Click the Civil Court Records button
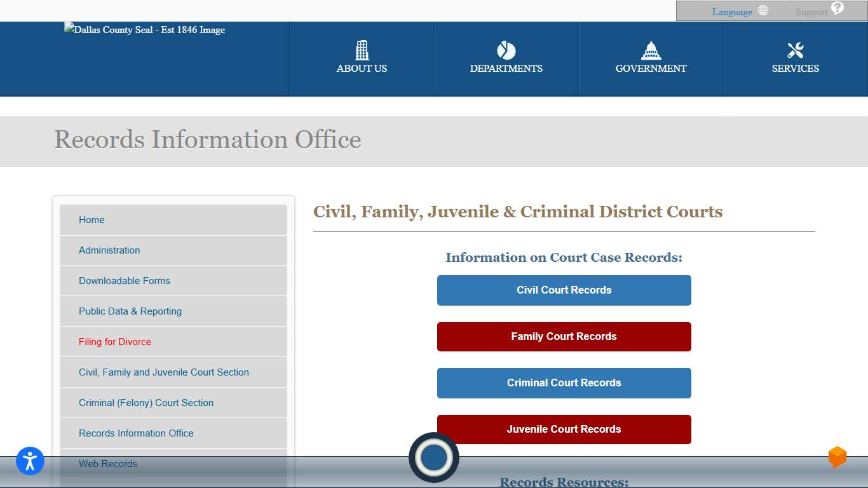Image resolution: width=868 pixels, height=488 pixels. [564, 290]
